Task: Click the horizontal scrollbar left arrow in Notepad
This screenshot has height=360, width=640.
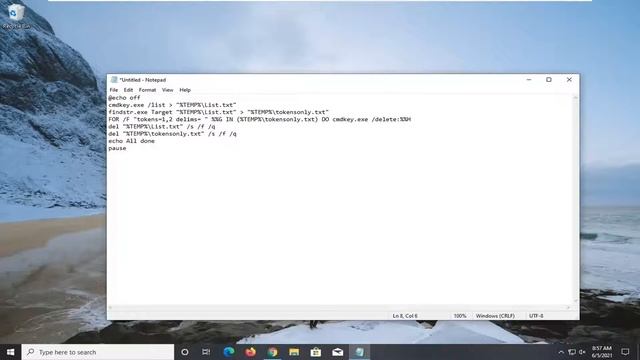Action: (110, 307)
